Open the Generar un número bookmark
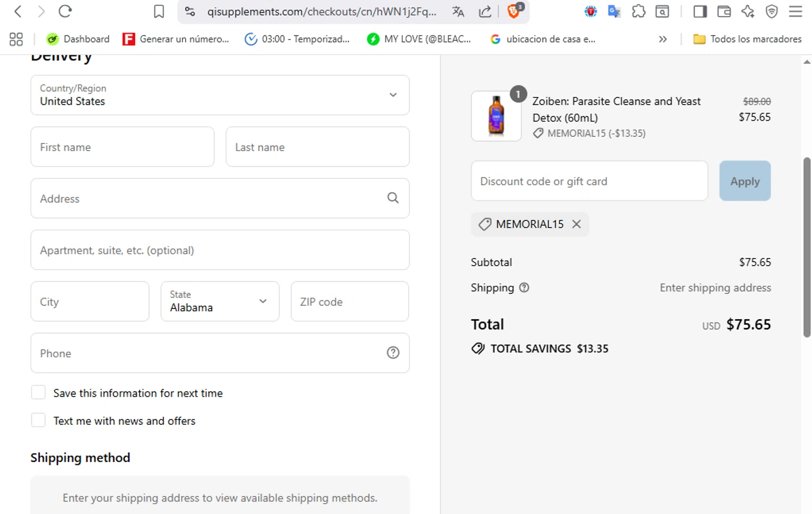 pyautogui.click(x=176, y=39)
